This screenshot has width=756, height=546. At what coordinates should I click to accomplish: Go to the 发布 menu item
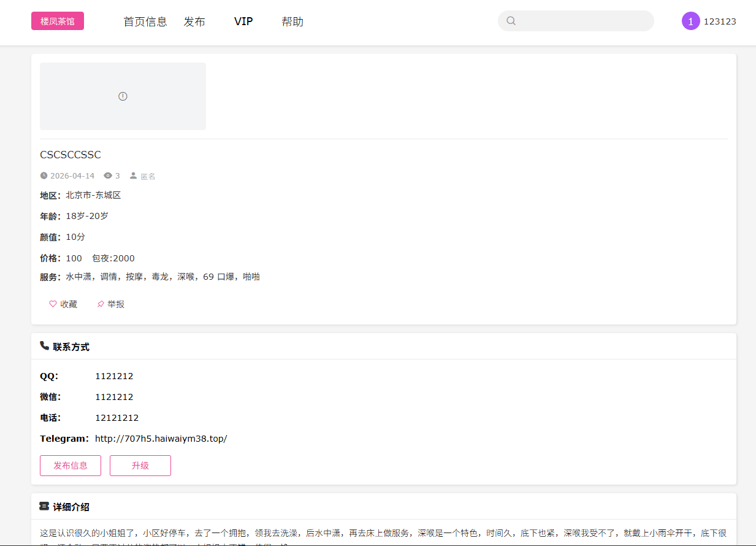click(x=194, y=21)
